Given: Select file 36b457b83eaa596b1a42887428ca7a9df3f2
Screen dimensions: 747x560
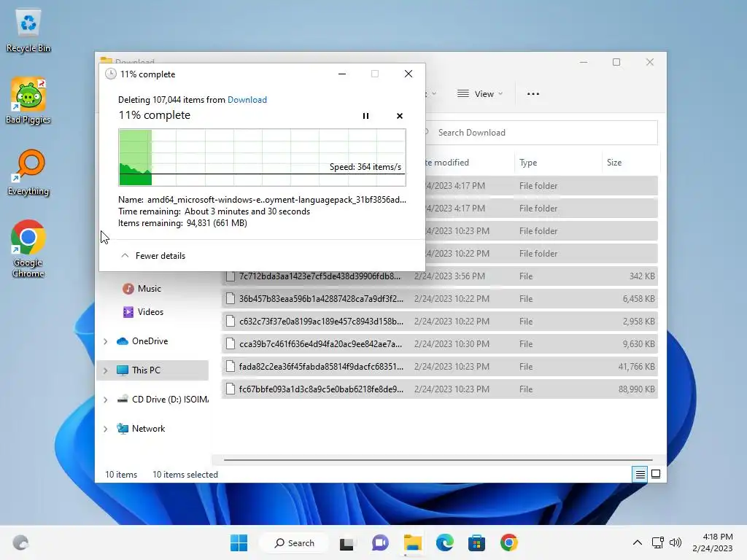Looking at the screenshot, I should pos(439,298).
